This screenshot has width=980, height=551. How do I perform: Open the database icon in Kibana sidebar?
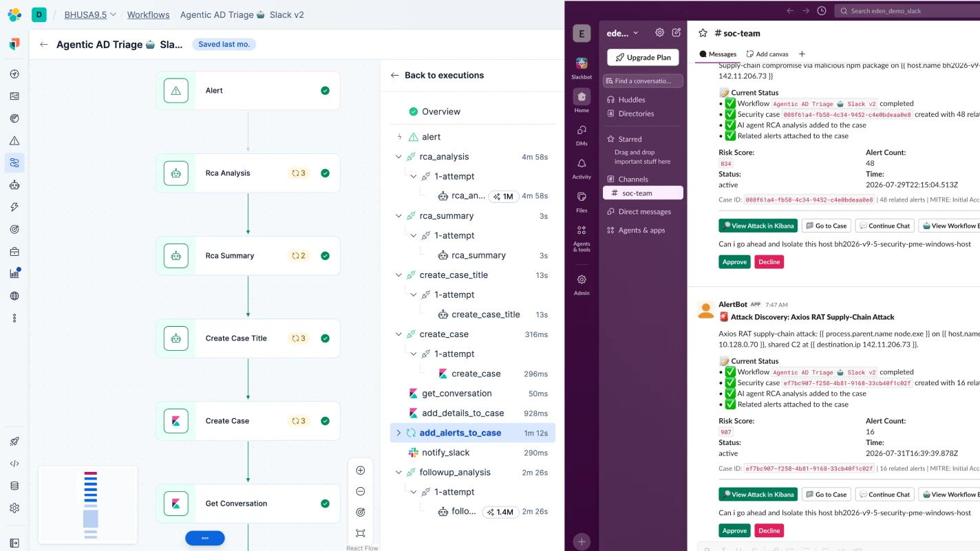(14, 486)
